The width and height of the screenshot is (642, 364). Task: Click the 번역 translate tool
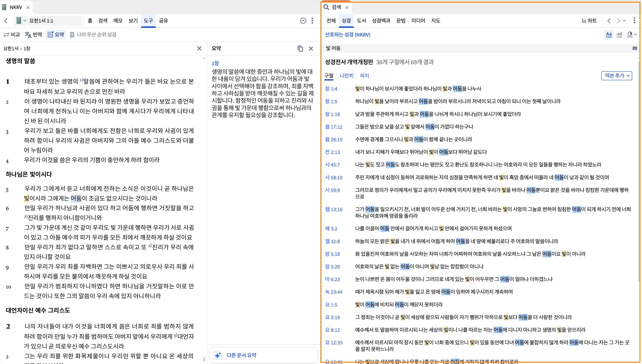pos(33,34)
